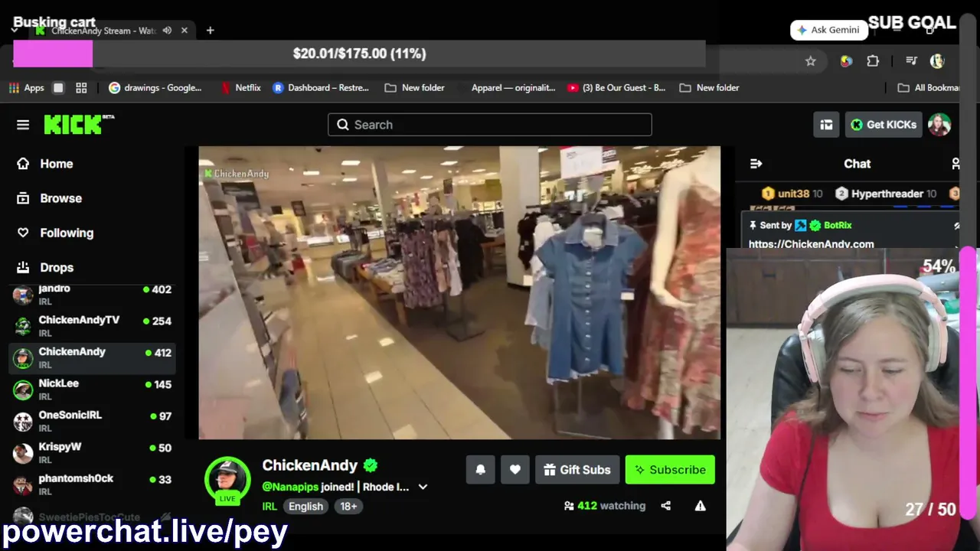Open the Drops page
980x551 pixels.
point(56,268)
